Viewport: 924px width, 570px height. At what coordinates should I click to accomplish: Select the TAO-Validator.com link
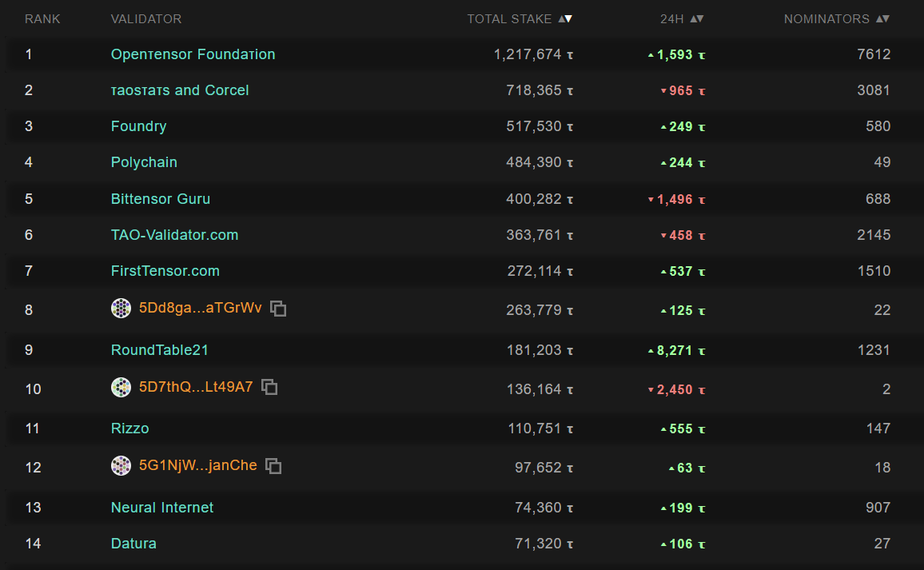tap(174, 235)
